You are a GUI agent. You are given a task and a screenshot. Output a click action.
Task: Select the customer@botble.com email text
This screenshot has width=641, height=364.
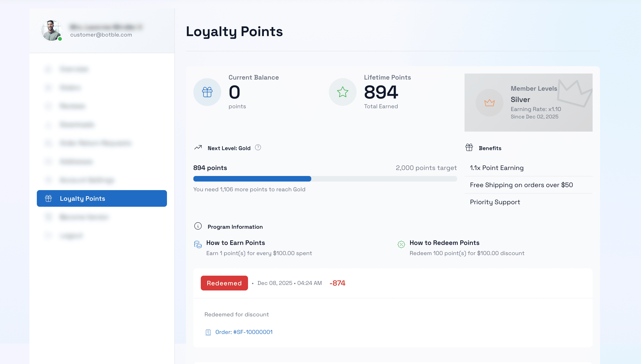click(101, 35)
